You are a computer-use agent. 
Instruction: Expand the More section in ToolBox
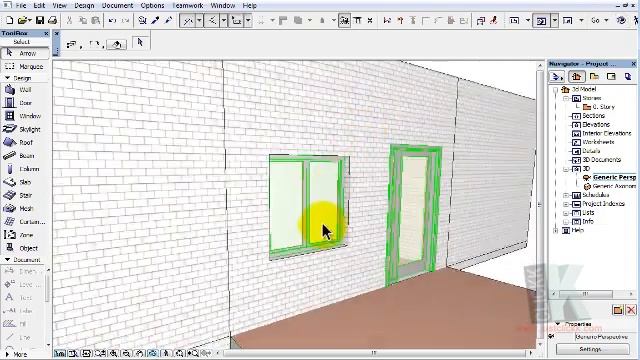7,354
